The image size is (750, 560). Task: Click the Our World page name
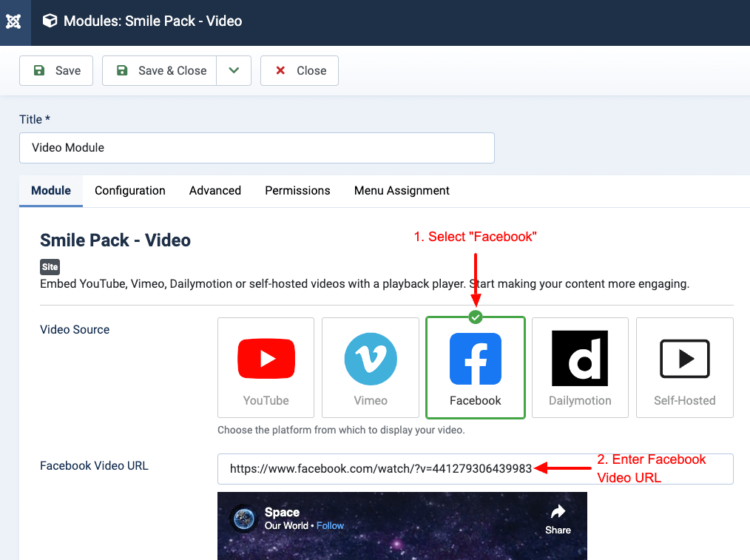click(x=286, y=525)
